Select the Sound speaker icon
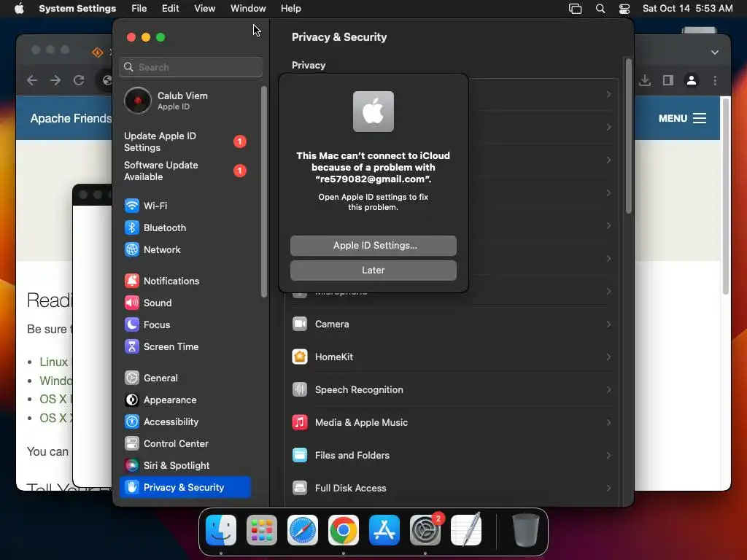The height and width of the screenshot is (560, 747). [x=131, y=303]
